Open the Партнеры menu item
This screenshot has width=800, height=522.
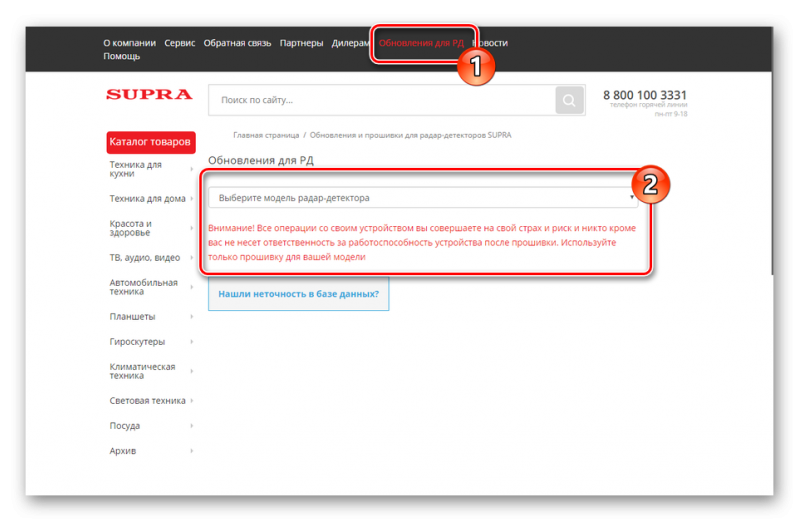tap(301, 43)
